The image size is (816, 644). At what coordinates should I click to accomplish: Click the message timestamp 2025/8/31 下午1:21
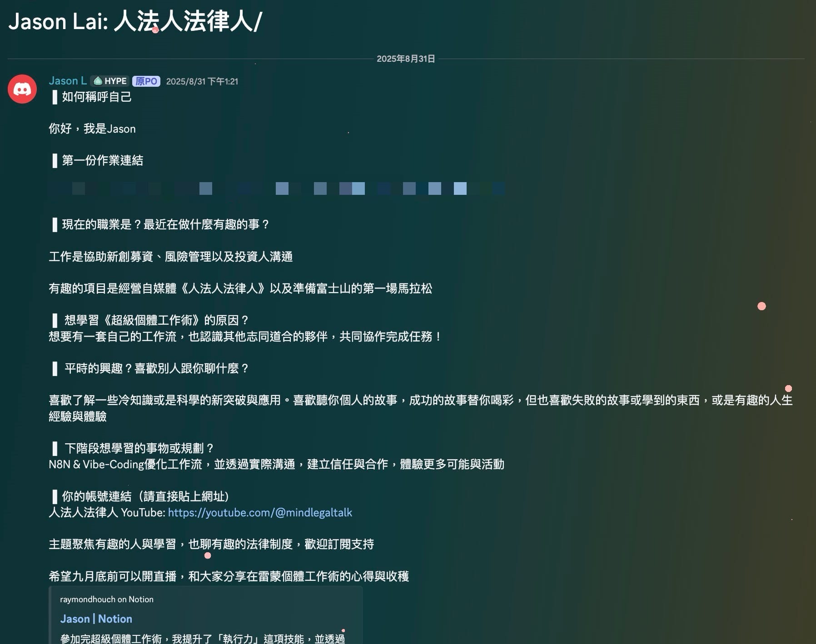click(203, 81)
